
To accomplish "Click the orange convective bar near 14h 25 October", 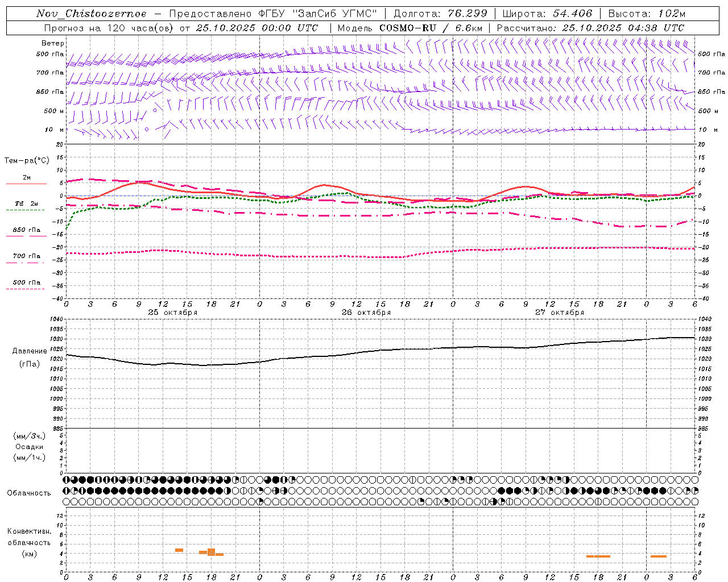I will pos(179,550).
